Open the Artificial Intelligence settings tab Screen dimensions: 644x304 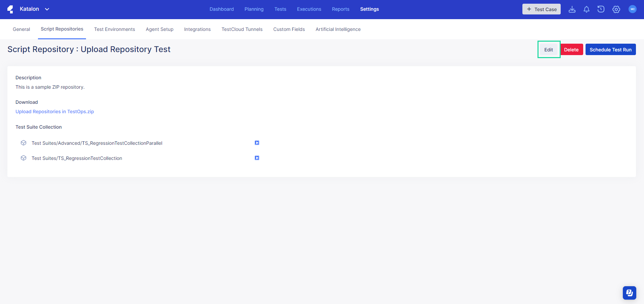[338, 29]
